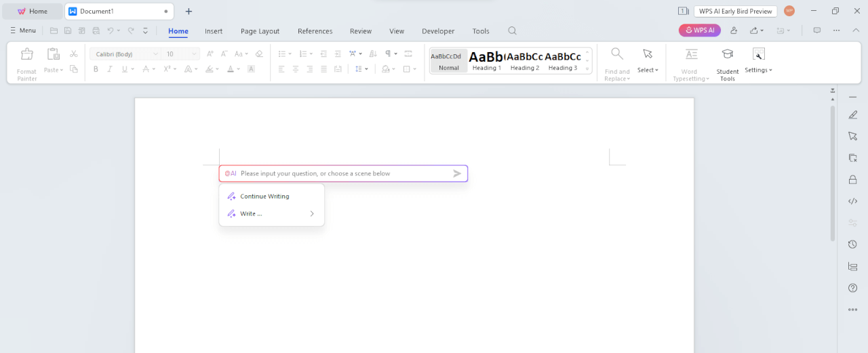Viewport: 868px width, 353px height.
Task: Click the search icon beside Tools tab
Action: pos(513,30)
